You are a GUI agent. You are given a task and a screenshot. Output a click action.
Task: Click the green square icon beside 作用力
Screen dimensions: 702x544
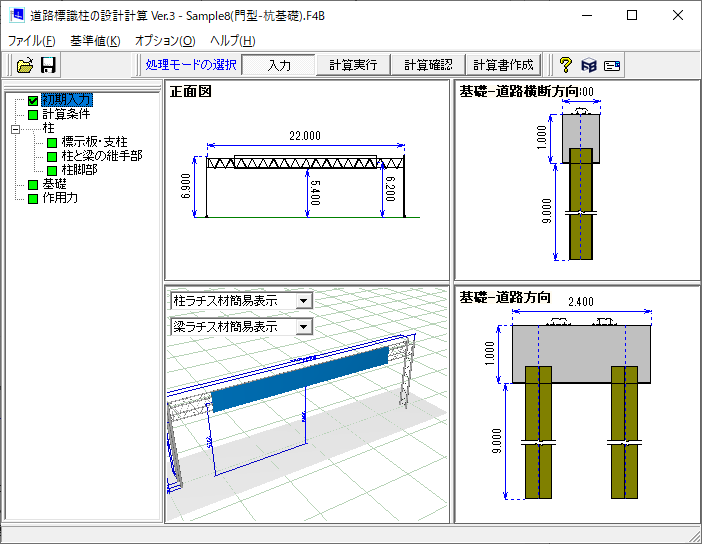pyautogui.click(x=33, y=198)
